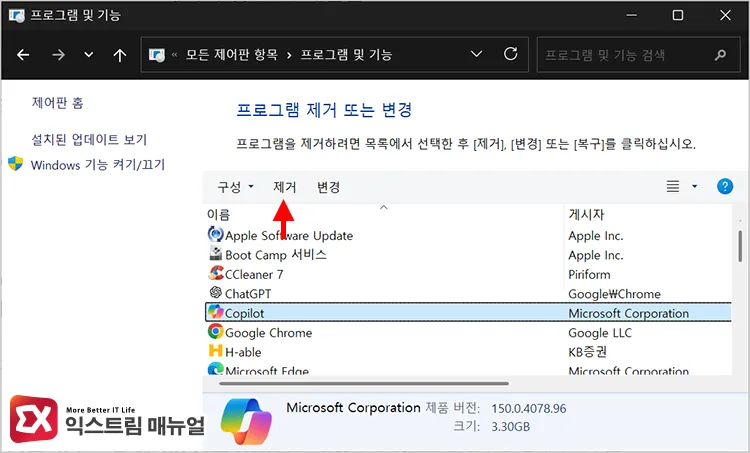
Task: Expand the address bar history dropdown
Action: (x=476, y=54)
